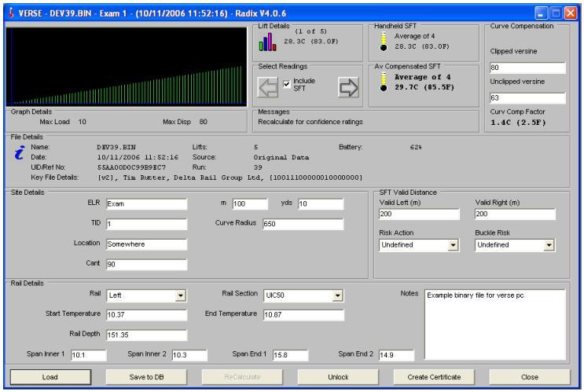Click the Span End 2 field
Image resolution: width=584 pixels, height=392 pixels.
(396, 355)
